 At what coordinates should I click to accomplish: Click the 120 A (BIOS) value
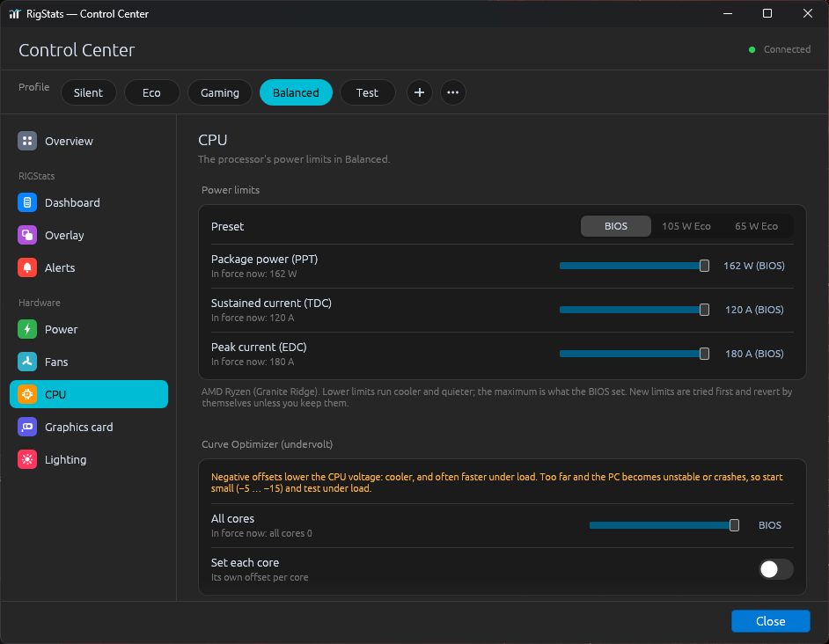click(x=754, y=310)
